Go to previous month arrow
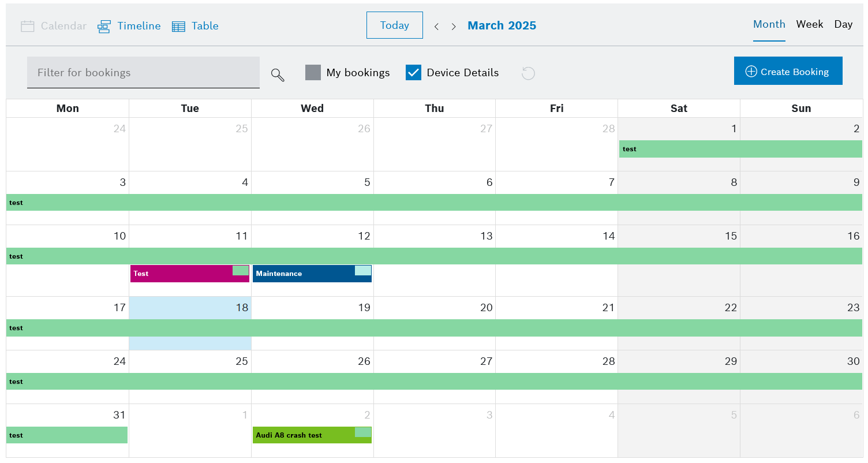The height and width of the screenshot is (463, 868). [436, 27]
